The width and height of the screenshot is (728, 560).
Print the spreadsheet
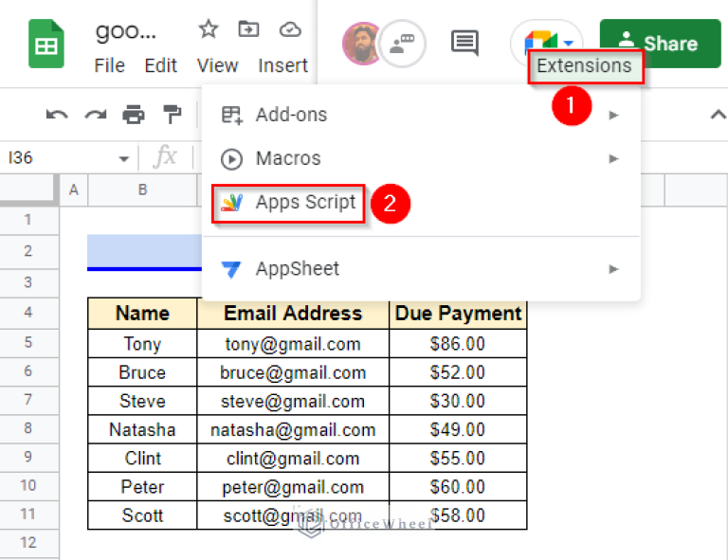[x=134, y=115]
